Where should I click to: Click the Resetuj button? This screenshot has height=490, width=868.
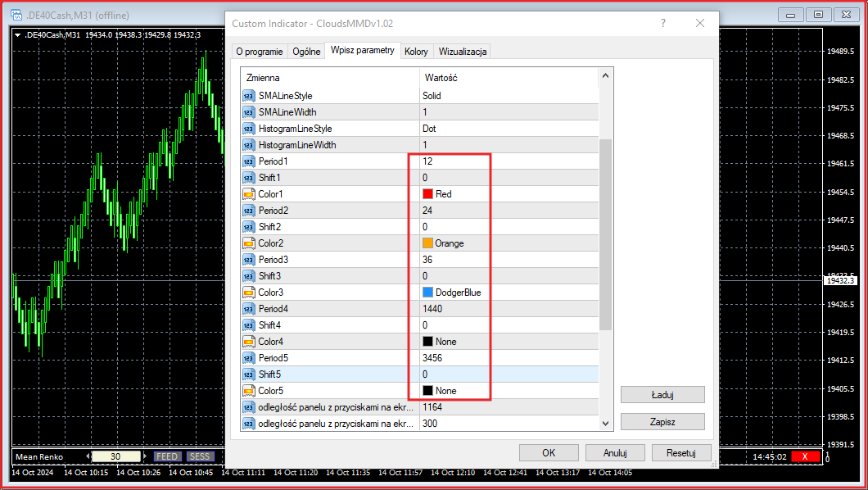(x=681, y=452)
